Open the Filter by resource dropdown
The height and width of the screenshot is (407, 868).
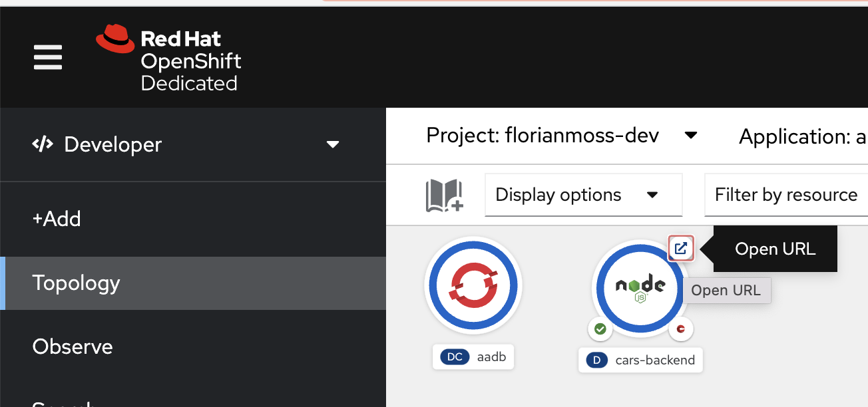[786, 195]
